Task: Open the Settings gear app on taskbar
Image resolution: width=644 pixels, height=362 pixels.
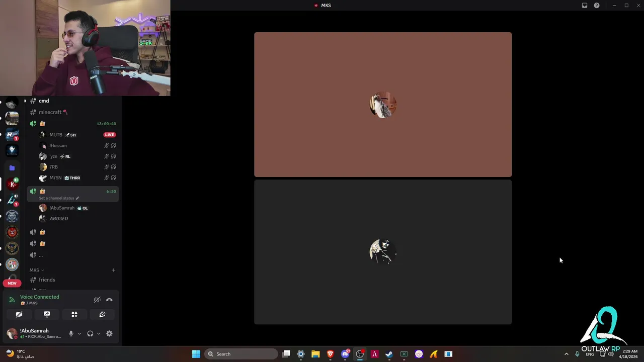Action: coord(301,354)
